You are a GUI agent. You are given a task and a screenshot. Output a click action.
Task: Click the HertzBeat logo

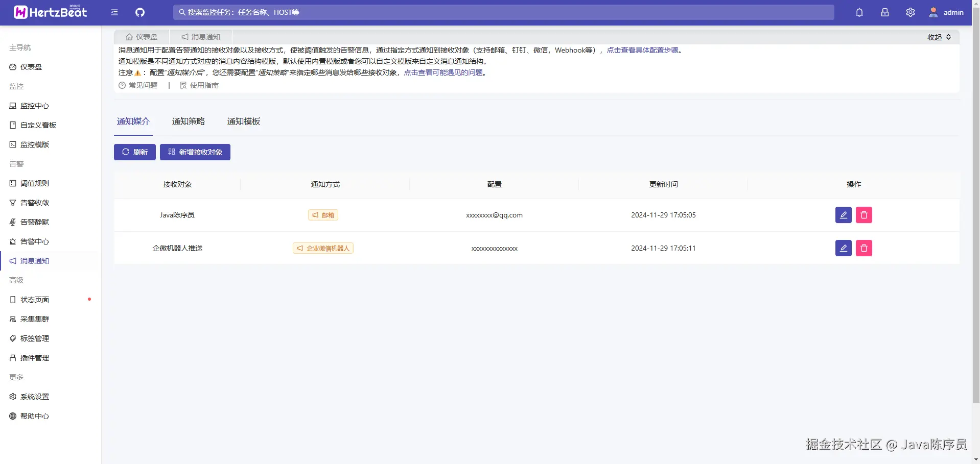click(x=50, y=12)
